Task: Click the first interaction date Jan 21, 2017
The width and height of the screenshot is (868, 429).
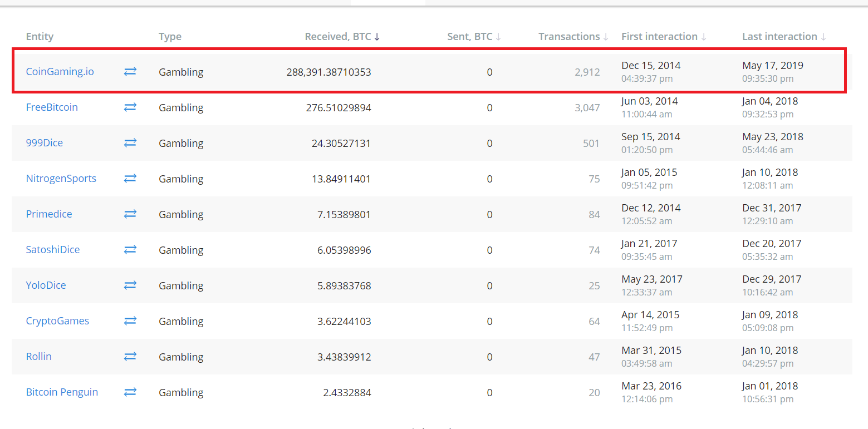Action: point(649,244)
